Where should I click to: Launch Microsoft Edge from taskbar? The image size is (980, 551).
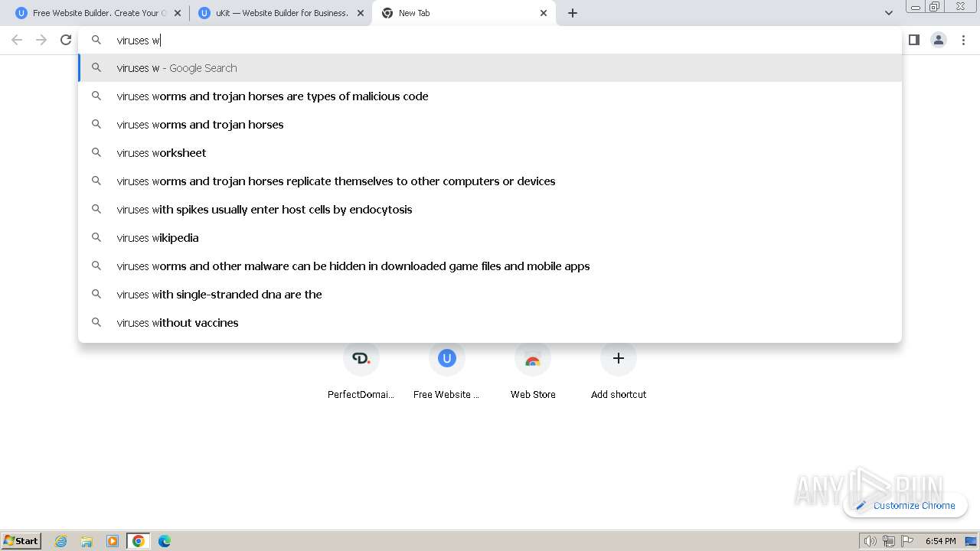(x=165, y=541)
